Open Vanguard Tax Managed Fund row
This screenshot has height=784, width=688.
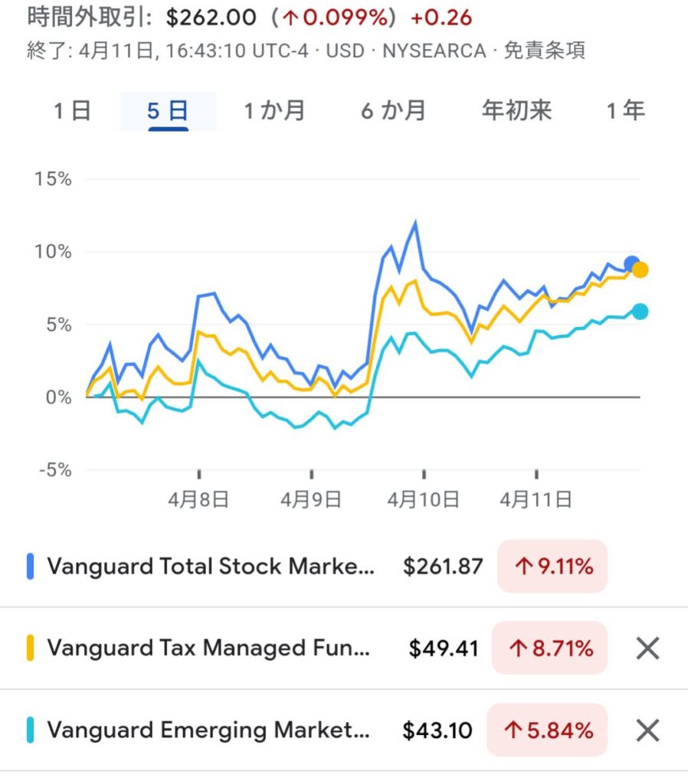point(208,648)
